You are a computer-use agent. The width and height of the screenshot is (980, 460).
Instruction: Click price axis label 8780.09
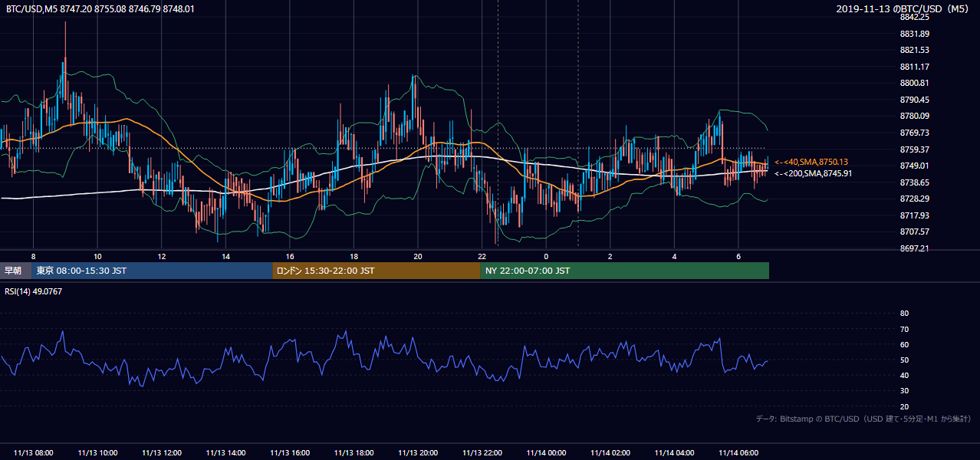(914, 116)
